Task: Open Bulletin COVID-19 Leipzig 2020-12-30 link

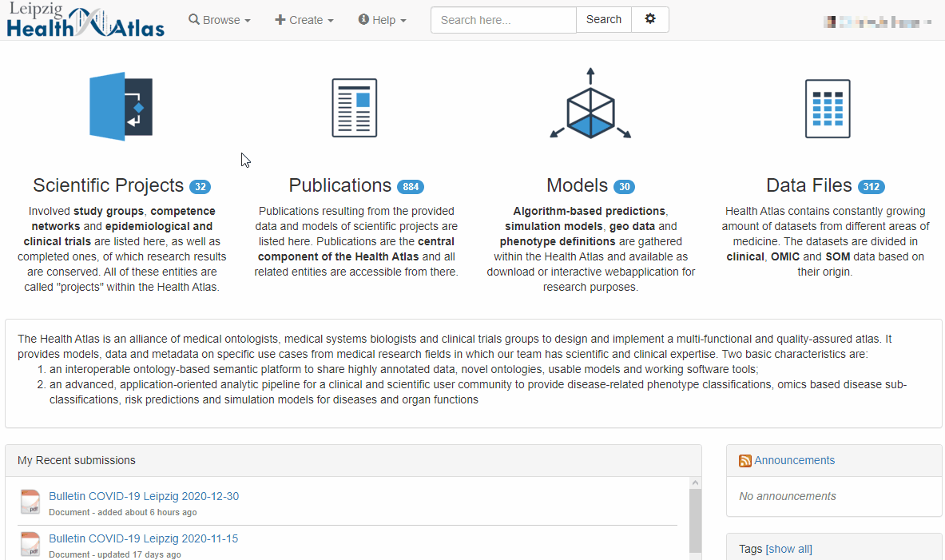Action: tap(144, 496)
